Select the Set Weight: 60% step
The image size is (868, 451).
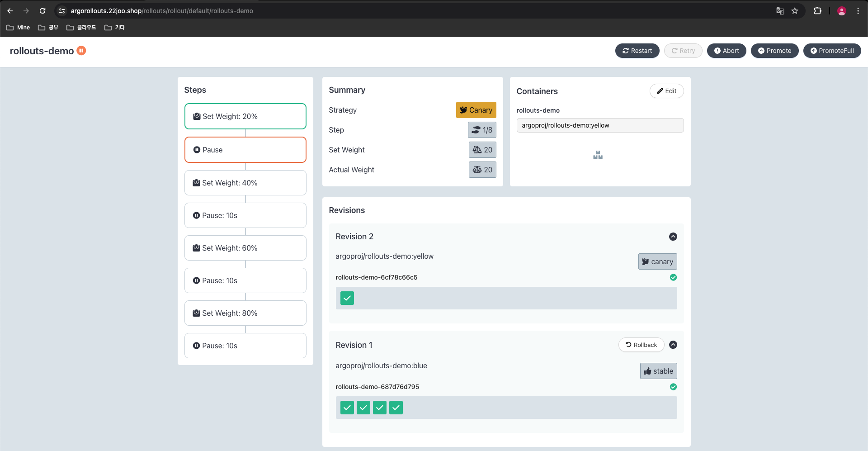point(245,248)
